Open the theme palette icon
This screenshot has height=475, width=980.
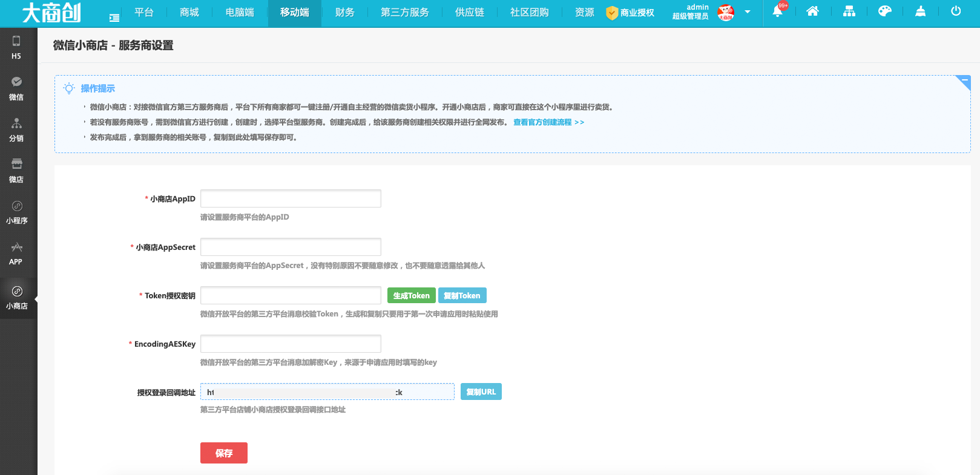pyautogui.click(x=885, y=11)
